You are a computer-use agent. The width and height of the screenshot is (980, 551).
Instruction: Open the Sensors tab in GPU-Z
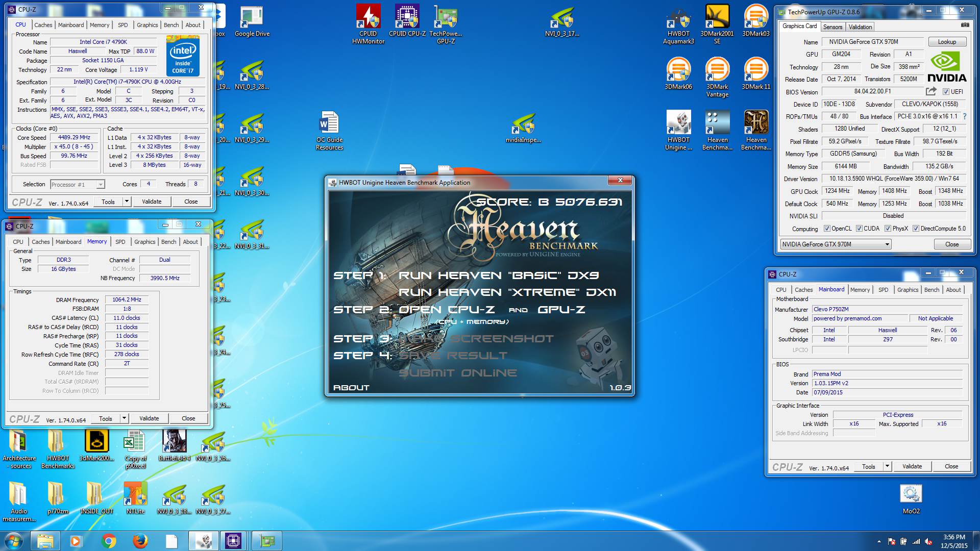coord(832,27)
